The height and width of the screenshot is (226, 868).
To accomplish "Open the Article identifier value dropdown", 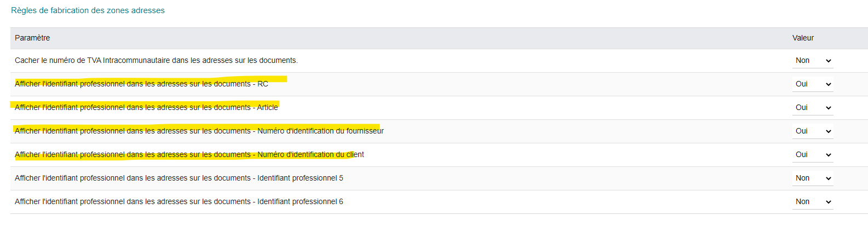I will pos(813,108).
